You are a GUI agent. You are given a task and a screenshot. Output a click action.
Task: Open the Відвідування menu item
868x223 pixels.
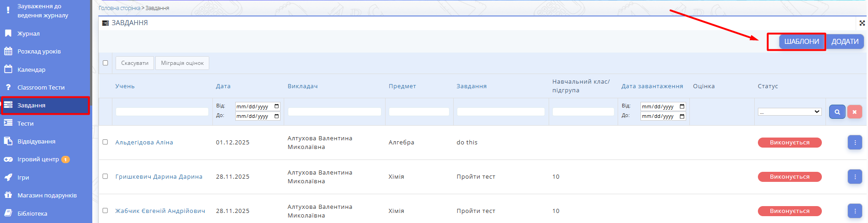[x=36, y=142]
